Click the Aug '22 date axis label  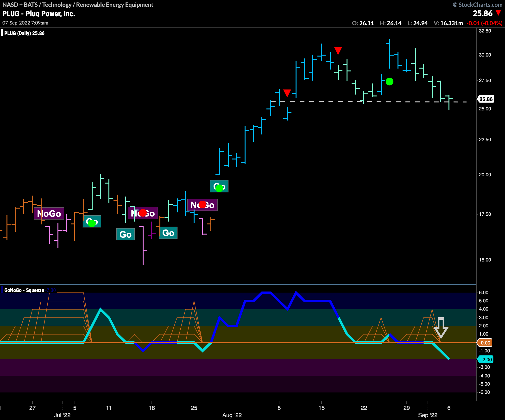(232, 415)
